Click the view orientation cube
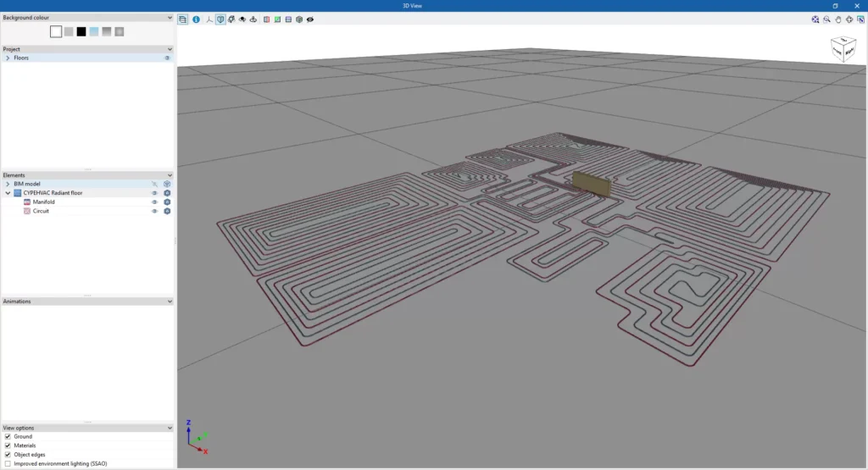868x470 pixels. click(843, 49)
